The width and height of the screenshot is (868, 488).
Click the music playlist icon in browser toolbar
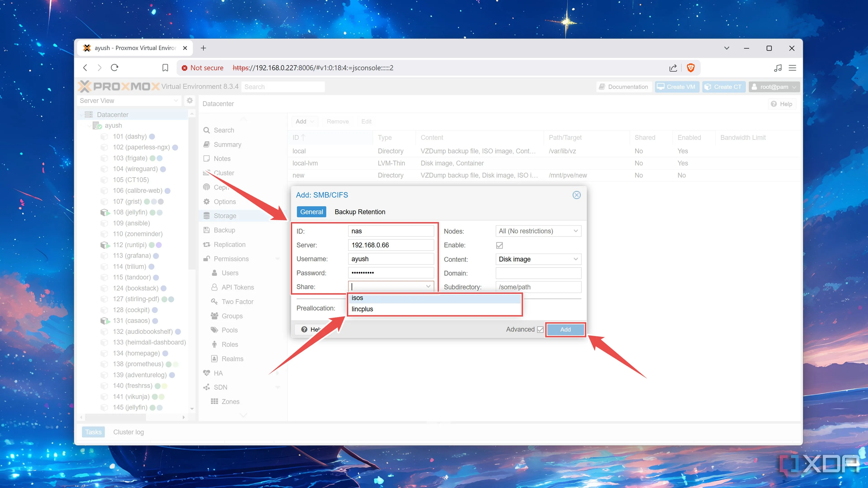[778, 68]
